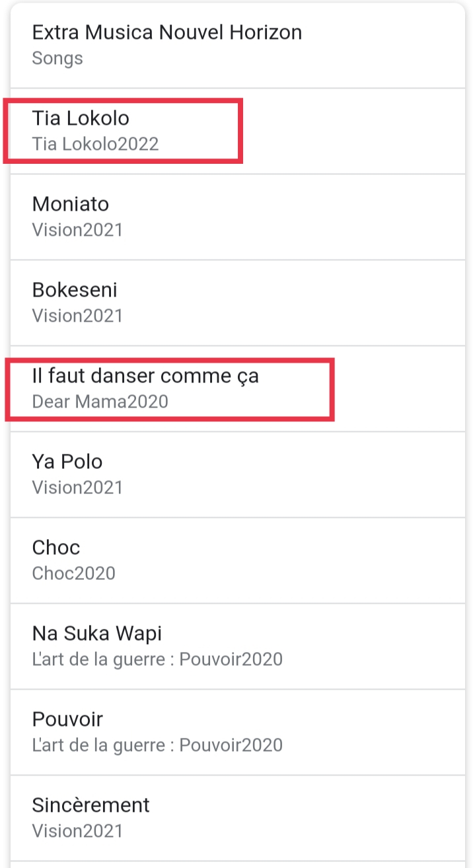Select the song Bokeseni
This screenshot has width=475, height=868.
pos(238,303)
